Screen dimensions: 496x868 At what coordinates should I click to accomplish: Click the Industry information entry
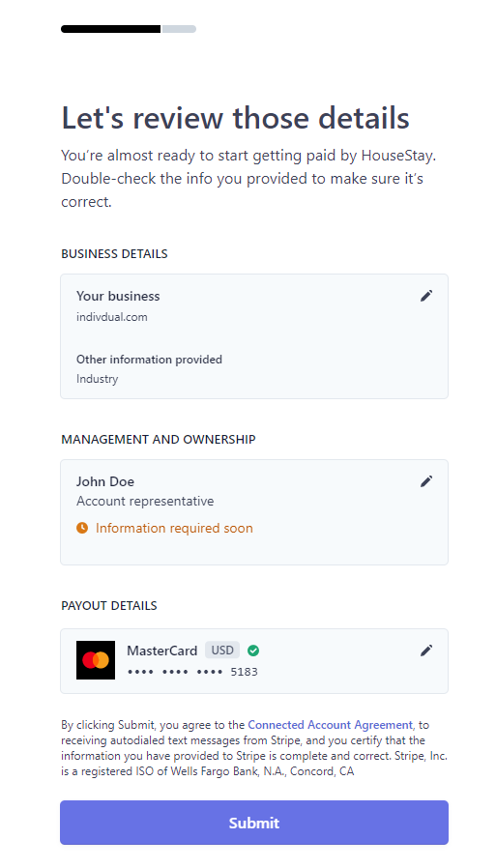(97, 379)
